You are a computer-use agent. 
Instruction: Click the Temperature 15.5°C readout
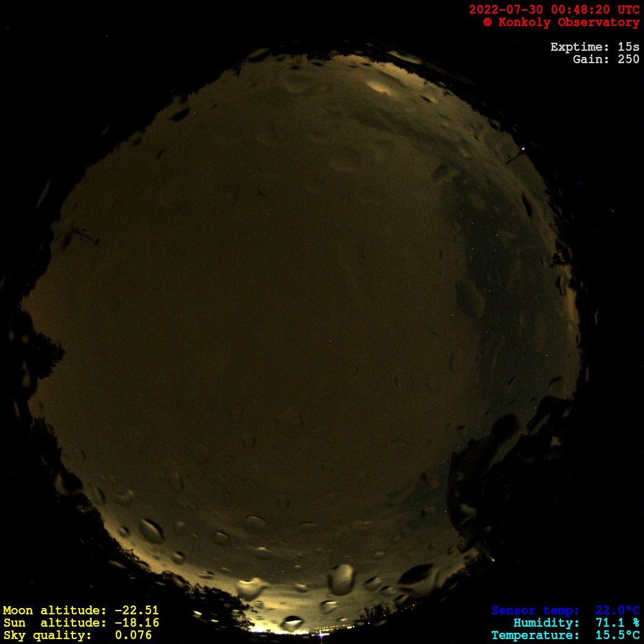point(565,635)
